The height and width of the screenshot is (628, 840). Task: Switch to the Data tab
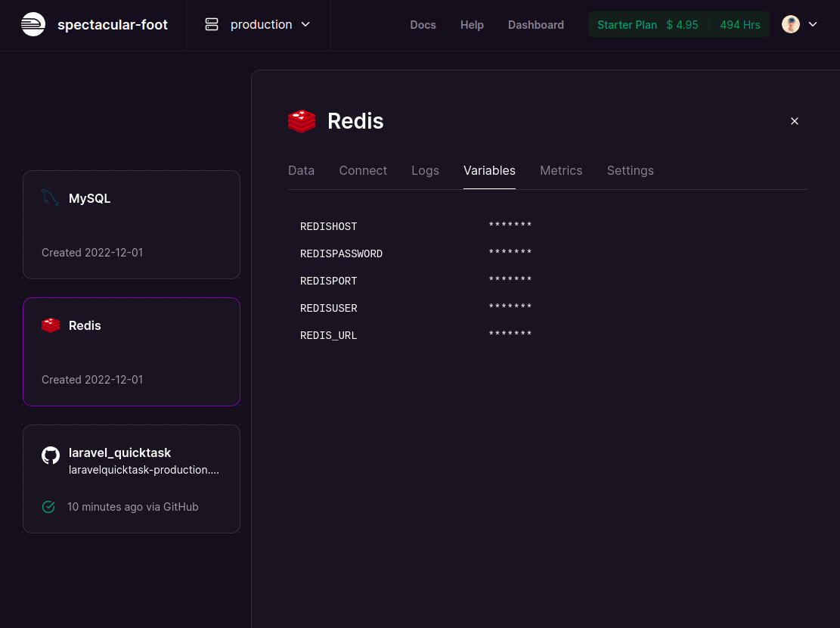pyautogui.click(x=301, y=170)
